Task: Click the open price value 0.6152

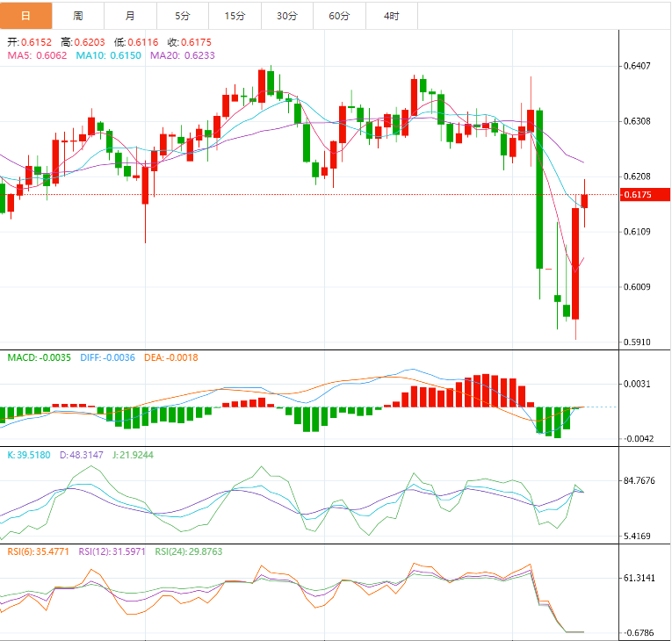Action: tap(36, 42)
